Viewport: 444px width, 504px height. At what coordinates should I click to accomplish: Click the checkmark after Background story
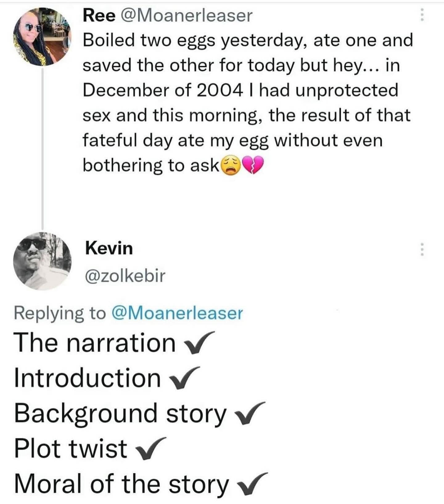[249, 413]
